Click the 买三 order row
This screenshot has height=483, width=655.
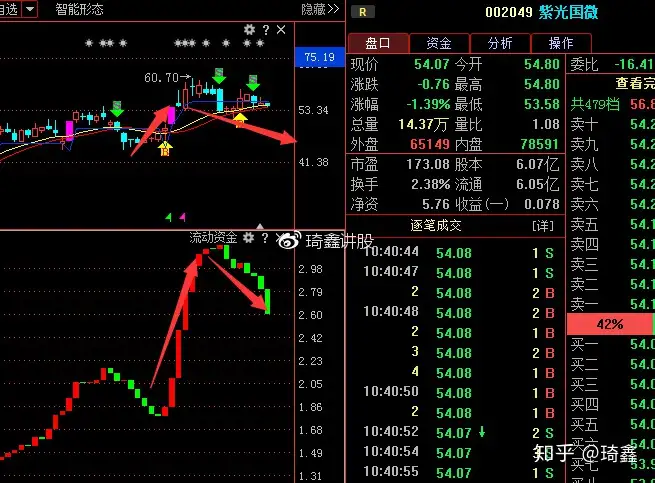pyautogui.click(x=612, y=384)
